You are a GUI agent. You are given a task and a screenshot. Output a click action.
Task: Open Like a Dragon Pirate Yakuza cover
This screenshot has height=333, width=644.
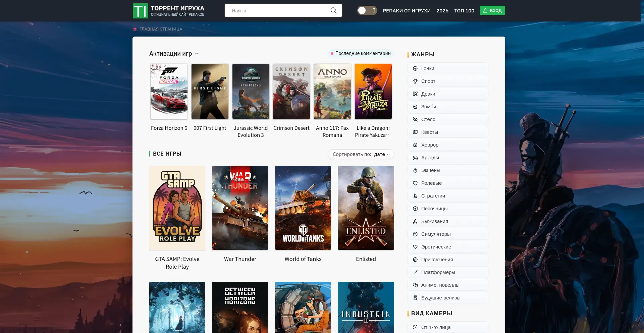373,91
